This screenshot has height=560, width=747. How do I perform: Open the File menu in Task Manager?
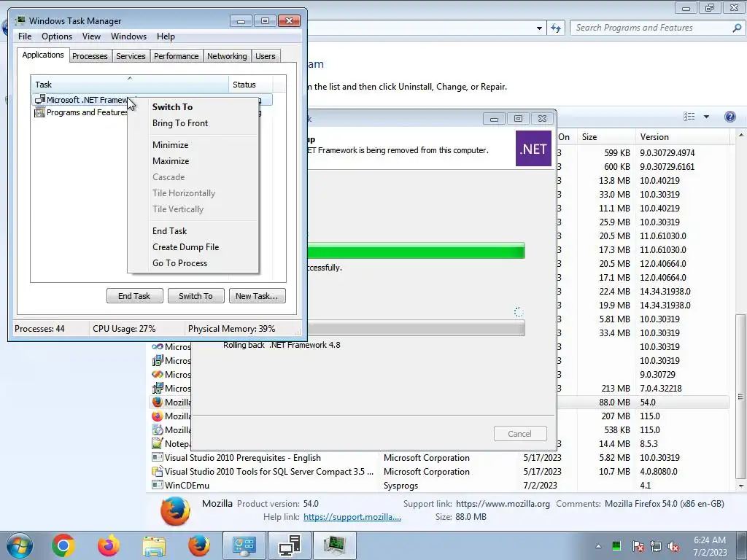tap(25, 36)
